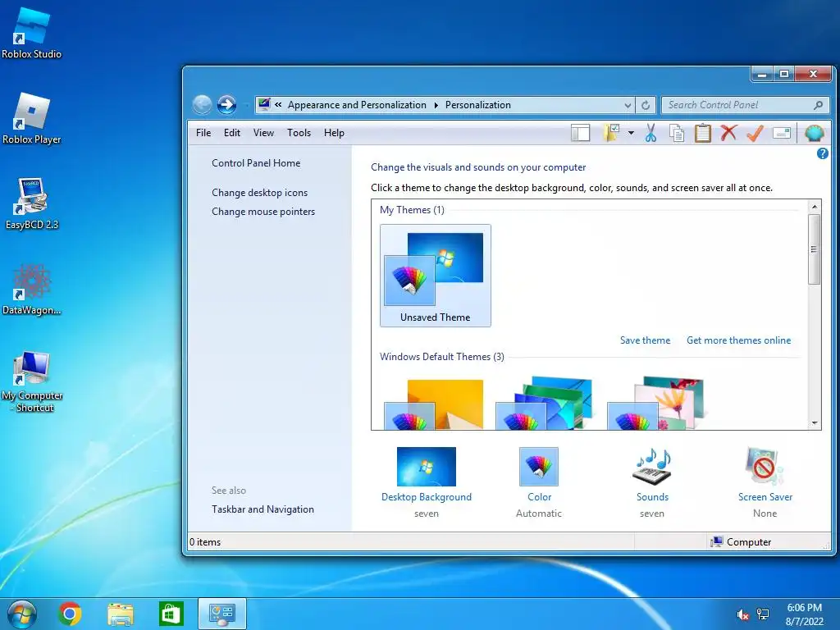Open the Edit menu
The width and height of the screenshot is (840, 630).
[x=232, y=133]
